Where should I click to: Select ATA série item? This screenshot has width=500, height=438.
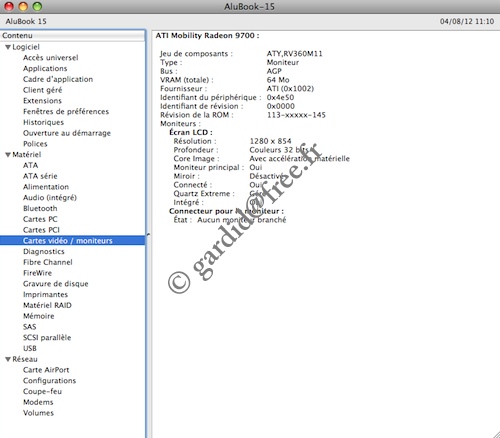point(40,176)
